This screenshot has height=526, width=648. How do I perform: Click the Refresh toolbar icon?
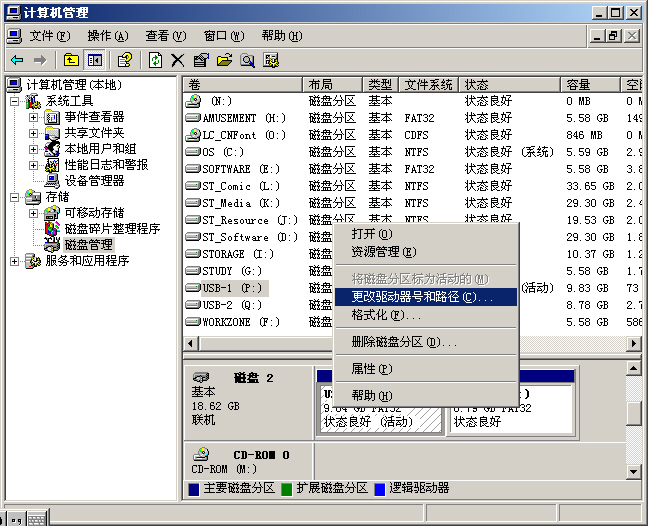click(x=155, y=60)
